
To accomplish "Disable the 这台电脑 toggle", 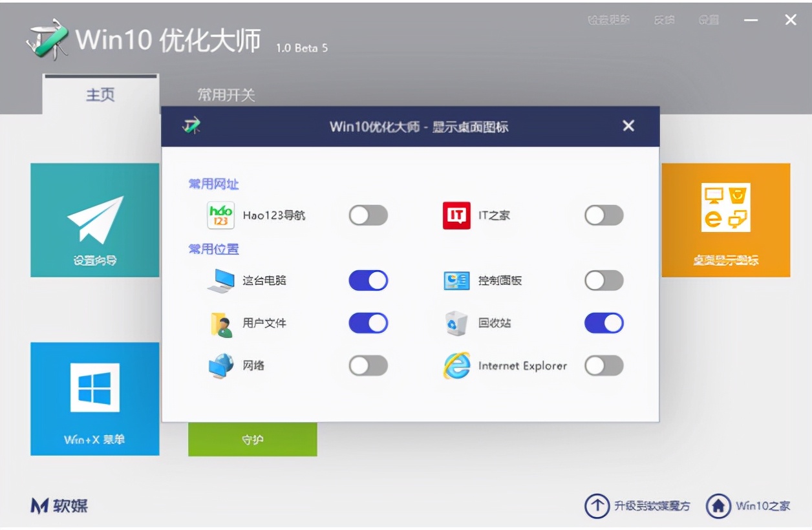I will pos(367,279).
